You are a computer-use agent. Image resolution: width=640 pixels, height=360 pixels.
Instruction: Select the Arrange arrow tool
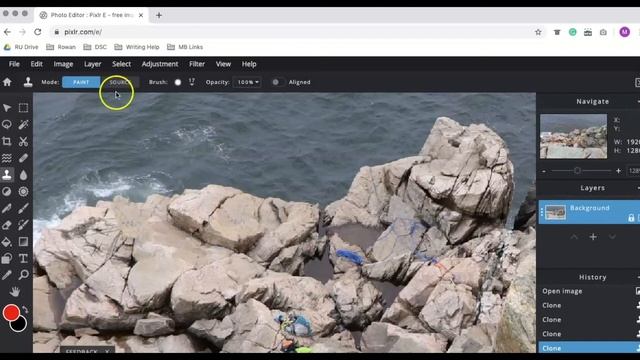[7, 108]
